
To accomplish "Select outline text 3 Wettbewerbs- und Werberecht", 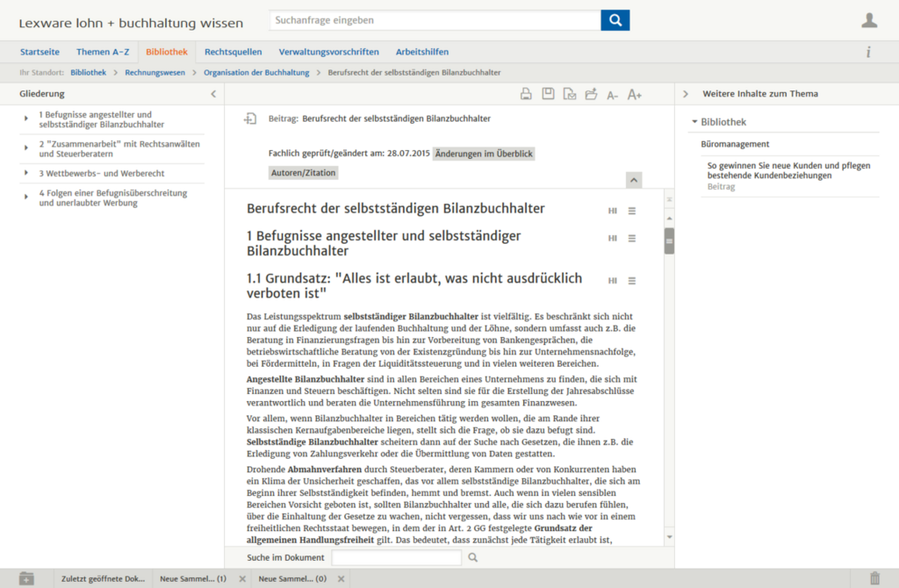I will (102, 173).
